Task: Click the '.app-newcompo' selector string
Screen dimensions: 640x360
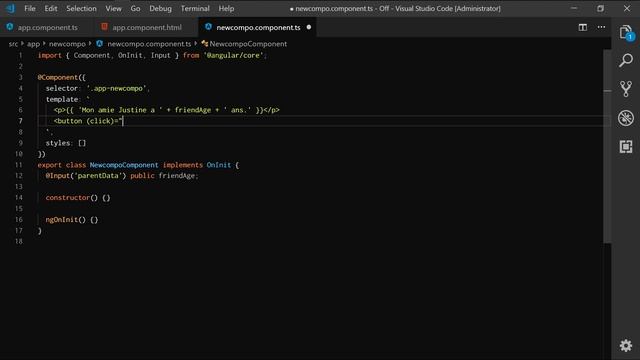Action: tap(116, 88)
